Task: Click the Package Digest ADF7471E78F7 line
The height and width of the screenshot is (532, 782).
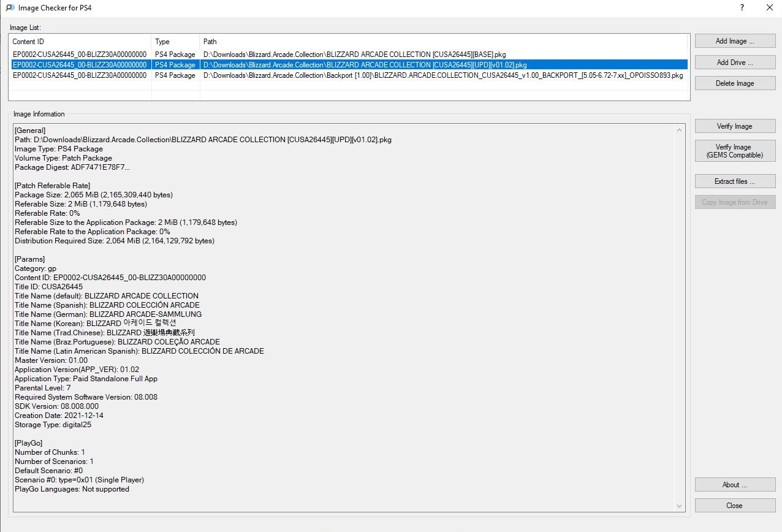Action: tap(72, 167)
